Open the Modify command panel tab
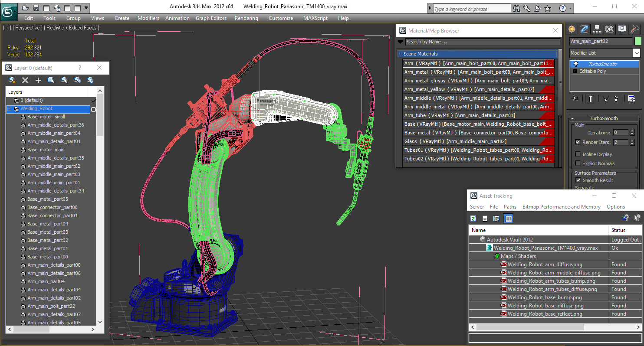Viewport: 644px width, 346px height. point(585,29)
